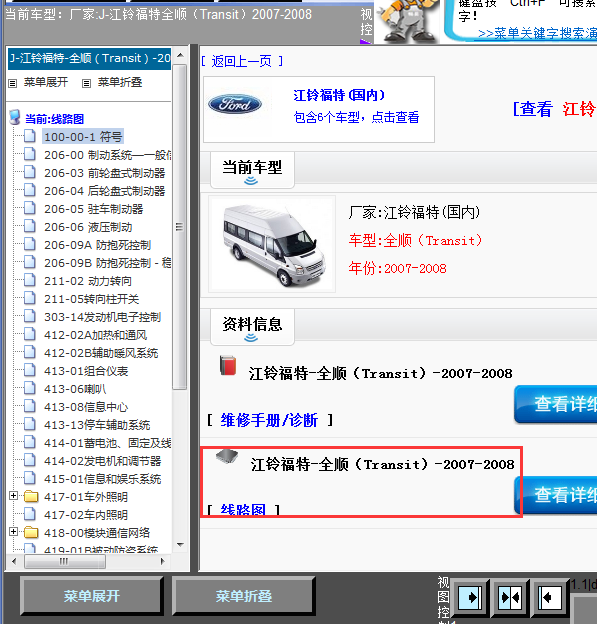Image resolution: width=597 pixels, height=624 pixels.
Task: Click tree horizontal scrollbar left arrow
Action: 15,562
